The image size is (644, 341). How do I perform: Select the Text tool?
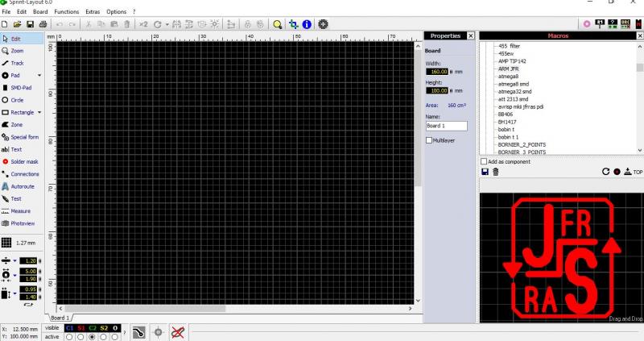tap(22, 149)
